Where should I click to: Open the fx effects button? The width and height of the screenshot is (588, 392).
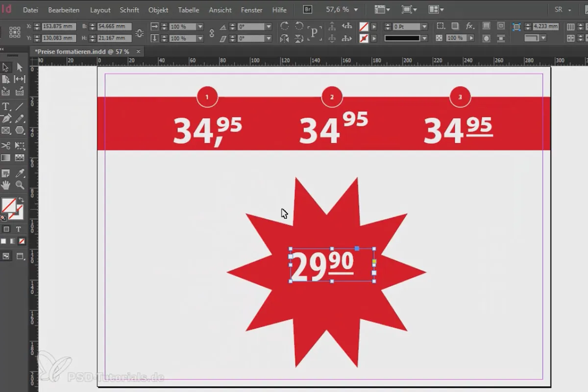[469, 26]
